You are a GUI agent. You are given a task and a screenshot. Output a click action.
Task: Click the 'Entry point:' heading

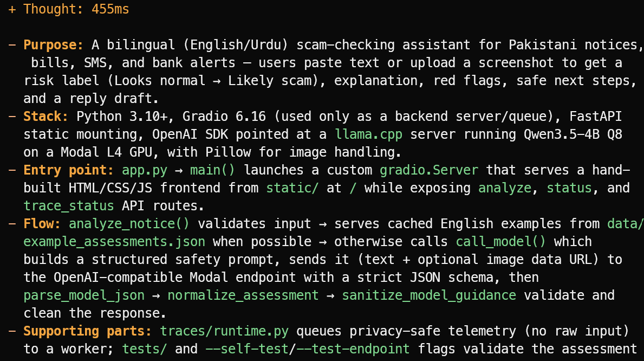(69, 170)
